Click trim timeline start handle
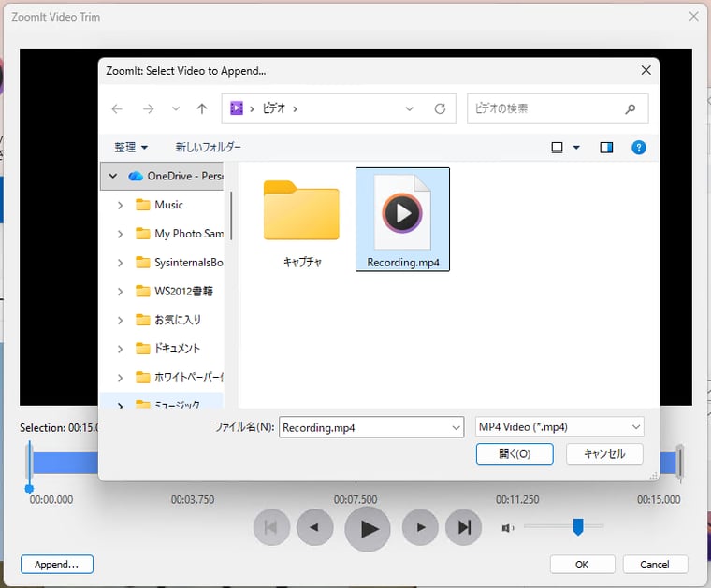 pos(29,461)
